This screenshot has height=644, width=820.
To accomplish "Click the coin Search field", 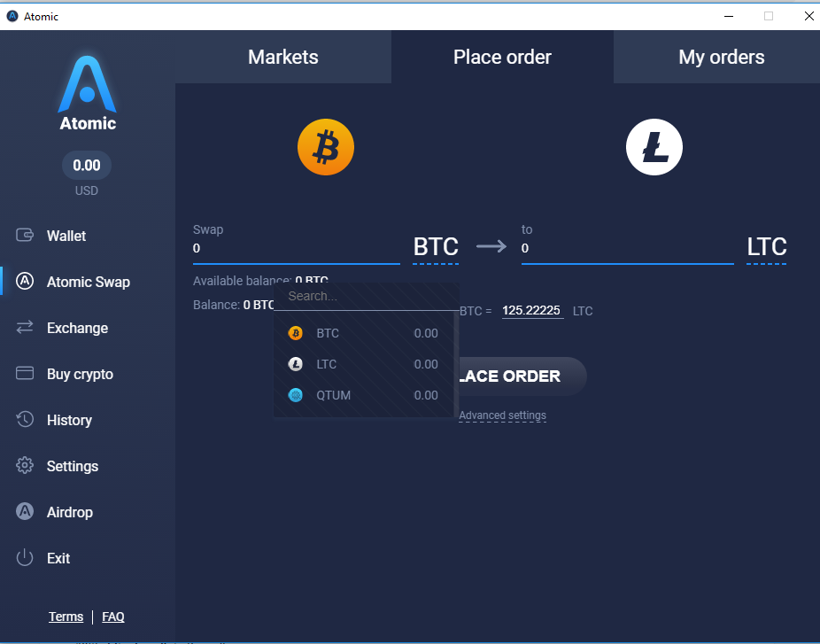I will click(366, 296).
